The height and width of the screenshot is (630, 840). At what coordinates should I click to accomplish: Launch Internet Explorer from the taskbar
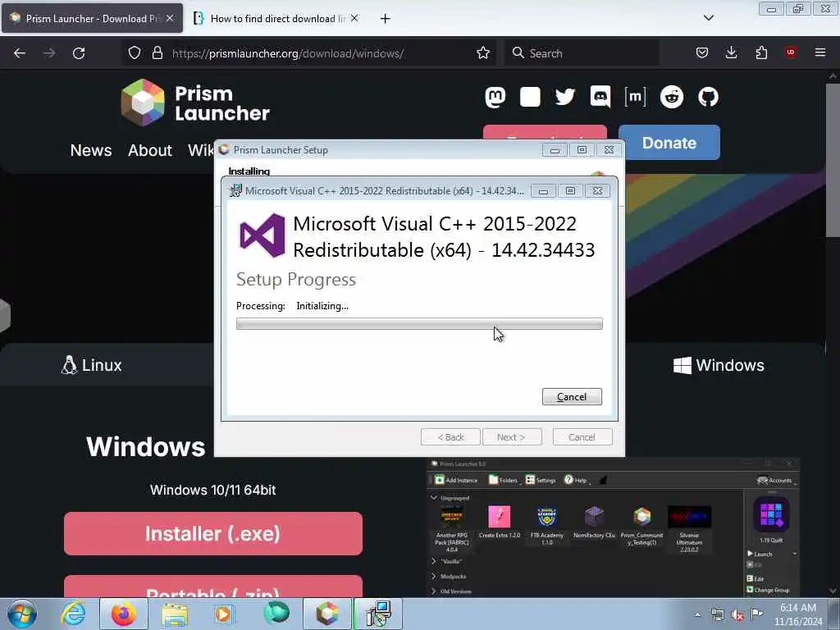(73, 614)
